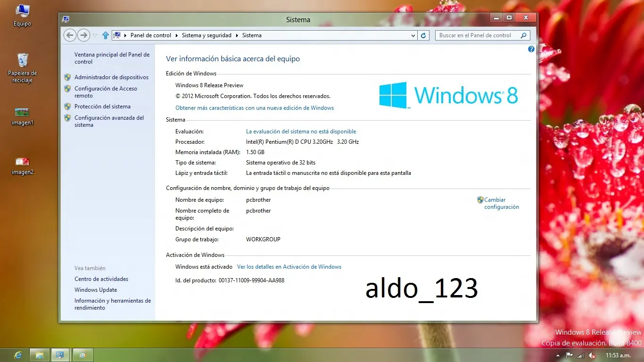Click pcbrother next to Nombre de equipo
This screenshot has width=644, height=362.
coord(258,200)
